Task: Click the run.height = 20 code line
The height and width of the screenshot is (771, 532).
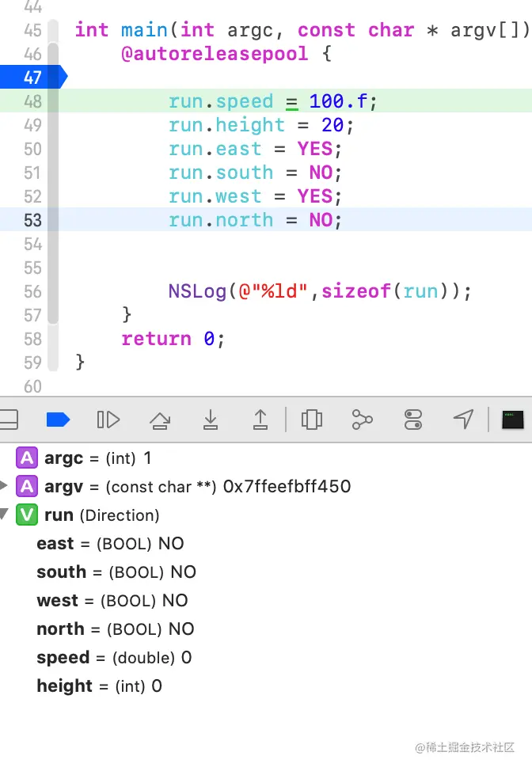Action: (260, 125)
